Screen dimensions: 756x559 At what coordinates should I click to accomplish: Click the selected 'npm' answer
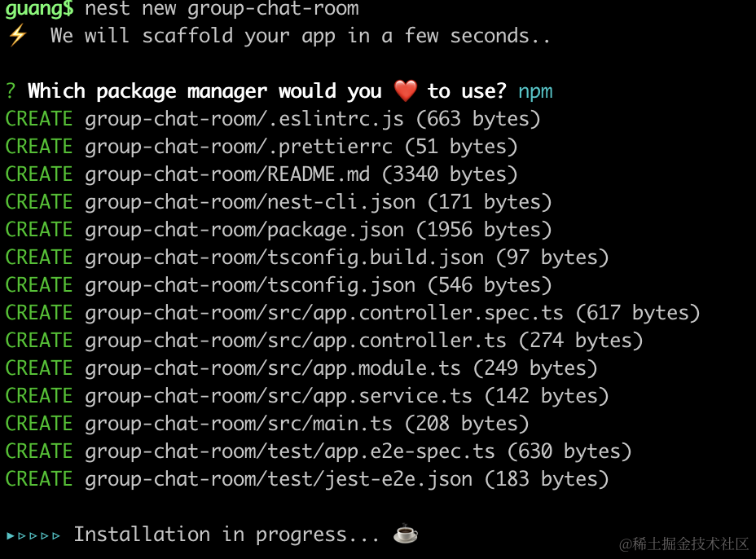pos(535,91)
